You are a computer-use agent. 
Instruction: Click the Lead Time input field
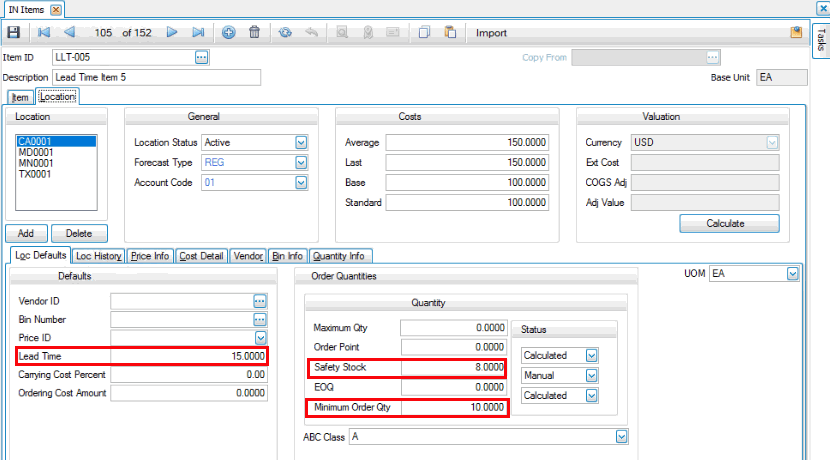tap(189, 355)
